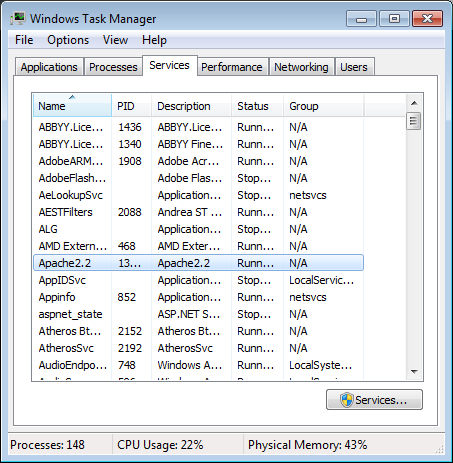Sort by the Name column header
Image resolution: width=453 pixels, height=463 pixels.
72,106
